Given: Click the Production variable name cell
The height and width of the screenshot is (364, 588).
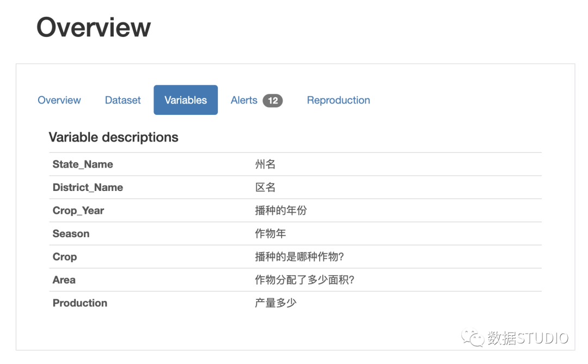Looking at the screenshot, I should pyautogui.click(x=80, y=303).
